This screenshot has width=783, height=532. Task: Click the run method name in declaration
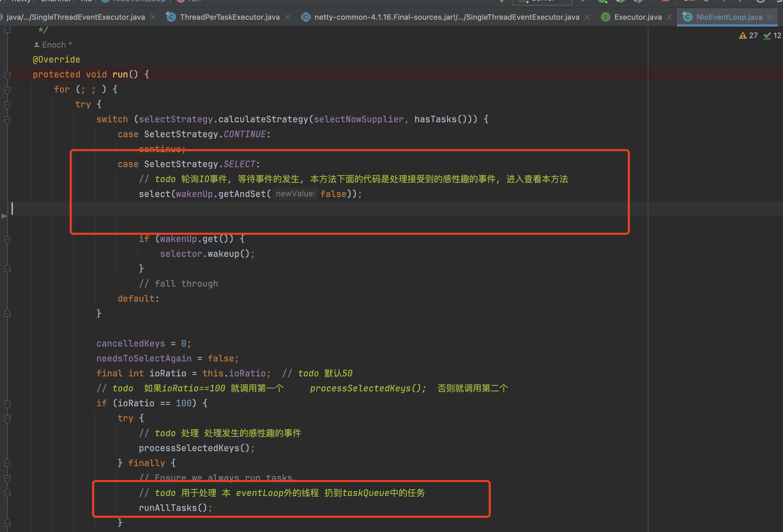[120, 74]
